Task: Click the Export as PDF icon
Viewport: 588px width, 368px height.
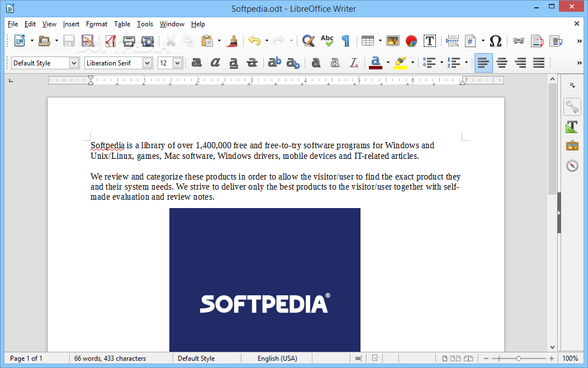Action: pyautogui.click(x=110, y=40)
